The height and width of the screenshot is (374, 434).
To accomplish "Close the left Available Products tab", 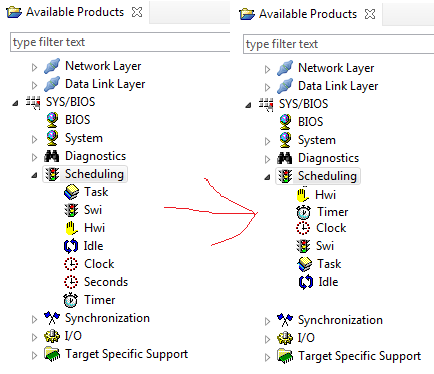I will (137, 12).
